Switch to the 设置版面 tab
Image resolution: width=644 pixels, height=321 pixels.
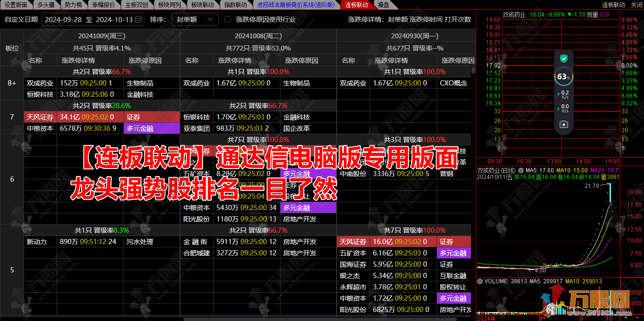16,5
